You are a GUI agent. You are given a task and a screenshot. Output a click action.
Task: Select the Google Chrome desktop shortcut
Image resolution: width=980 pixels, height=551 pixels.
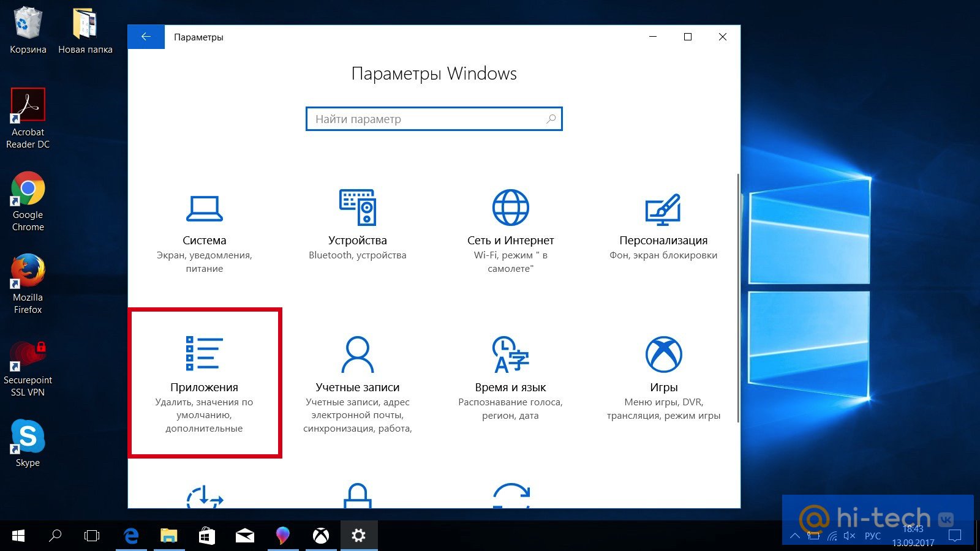click(x=28, y=201)
